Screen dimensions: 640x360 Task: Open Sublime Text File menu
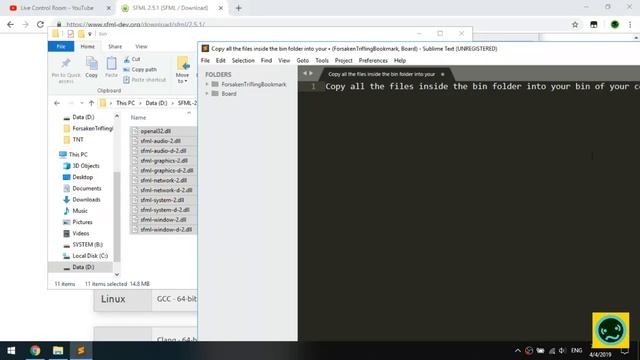click(x=205, y=60)
